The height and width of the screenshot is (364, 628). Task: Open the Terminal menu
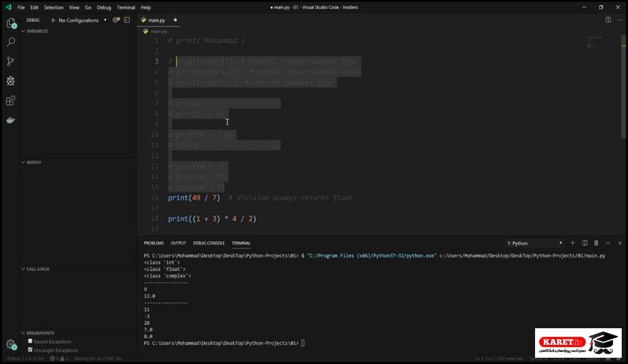coord(126,7)
